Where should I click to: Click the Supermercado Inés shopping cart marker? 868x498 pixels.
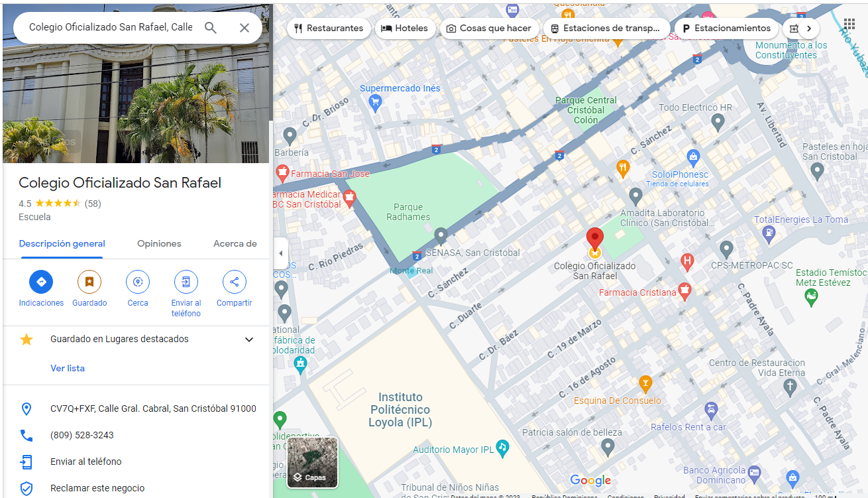pyautogui.click(x=376, y=102)
